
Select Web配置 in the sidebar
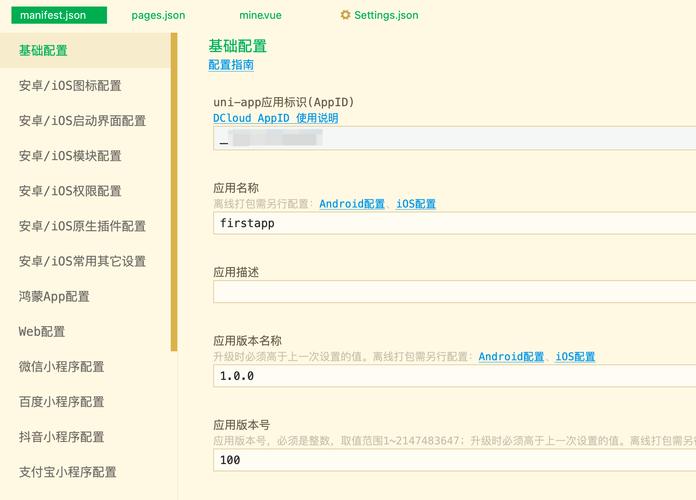42,331
